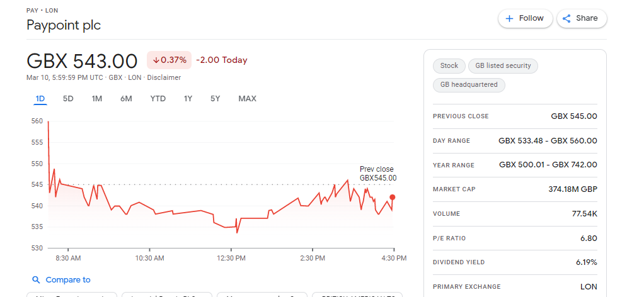This screenshot has height=297, width=644.
Task: Click the 8:30 AM axis label
Action: [x=68, y=258]
